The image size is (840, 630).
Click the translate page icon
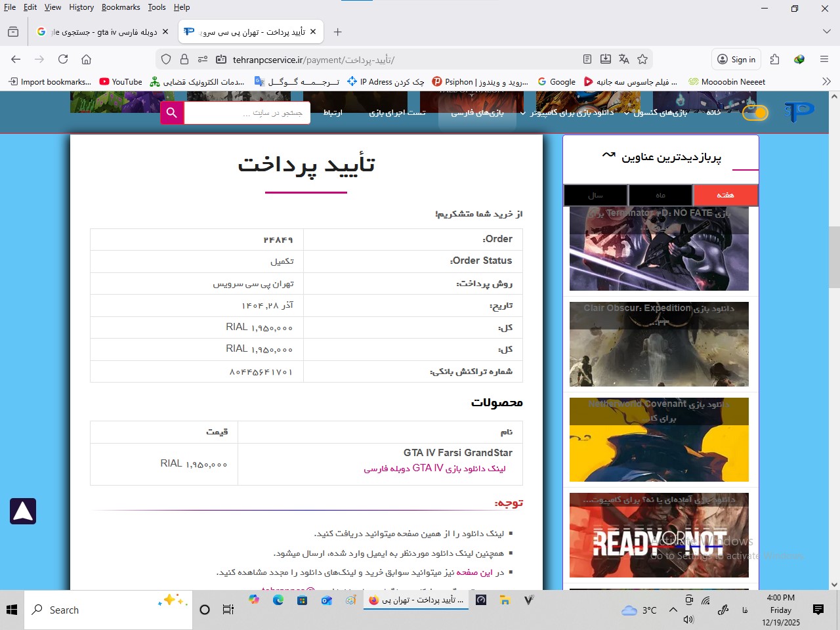(x=624, y=59)
